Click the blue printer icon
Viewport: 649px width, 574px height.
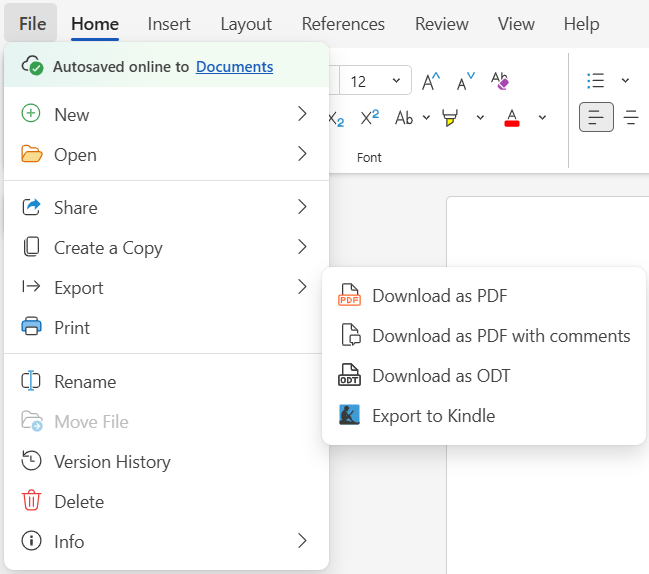pos(31,326)
